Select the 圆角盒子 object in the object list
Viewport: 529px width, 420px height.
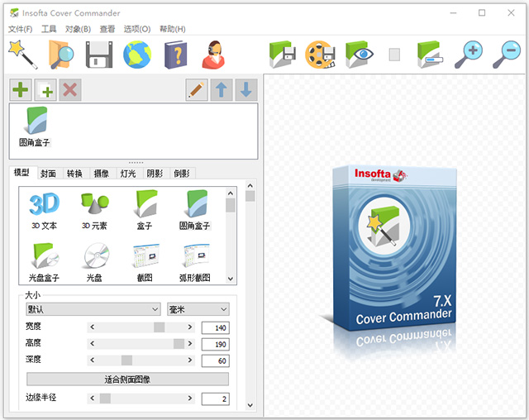tap(35, 126)
